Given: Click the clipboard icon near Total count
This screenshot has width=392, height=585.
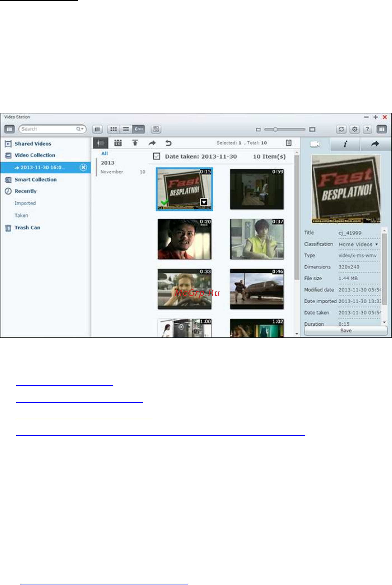Looking at the screenshot, I should 288,143.
